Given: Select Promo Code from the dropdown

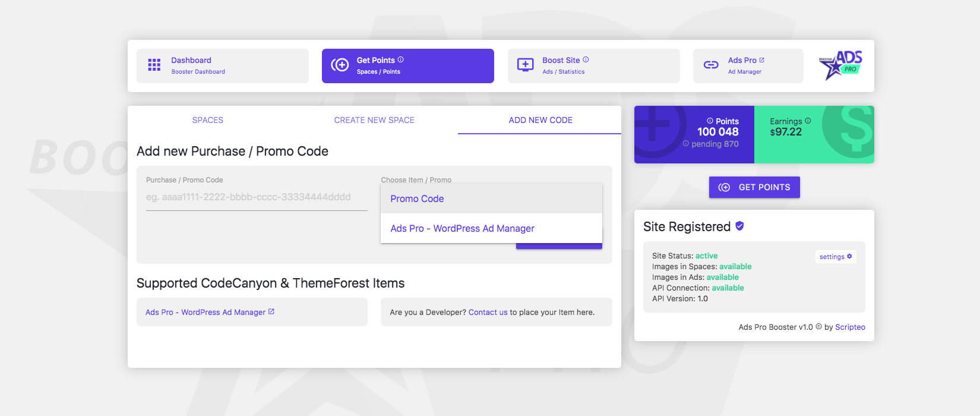Looking at the screenshot, I should point(416,198).
